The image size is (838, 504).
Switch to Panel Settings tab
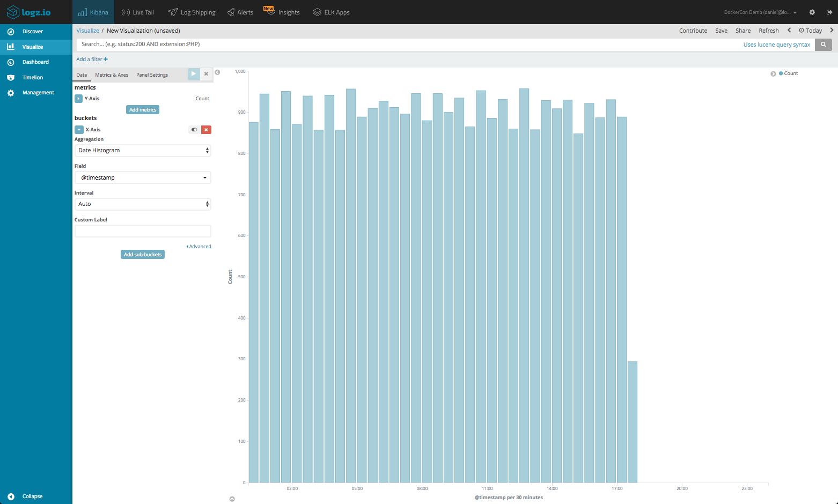pos(152,75)
